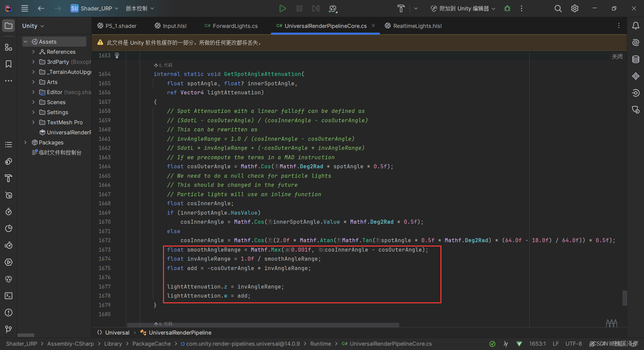Click the editor vertical scrollbar thumb
This screenshot has width=644, height=350.
625,298
